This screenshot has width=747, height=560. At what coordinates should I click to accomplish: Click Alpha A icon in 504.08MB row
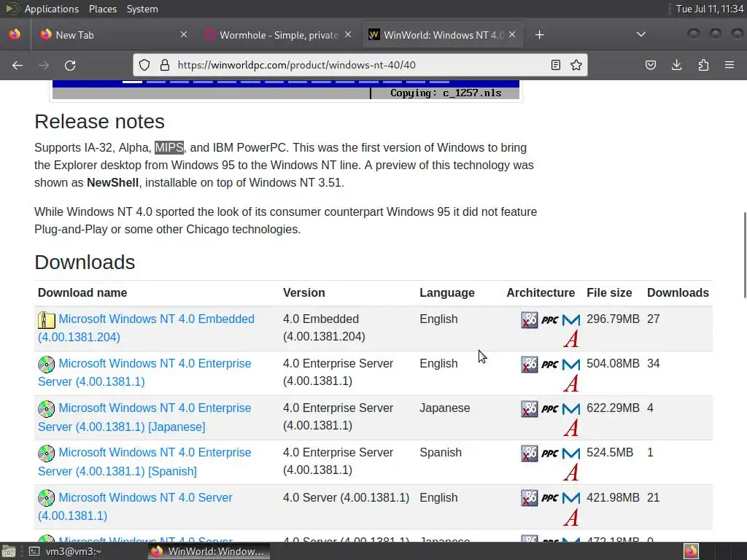pyautogui.click(x=571, y=384)
